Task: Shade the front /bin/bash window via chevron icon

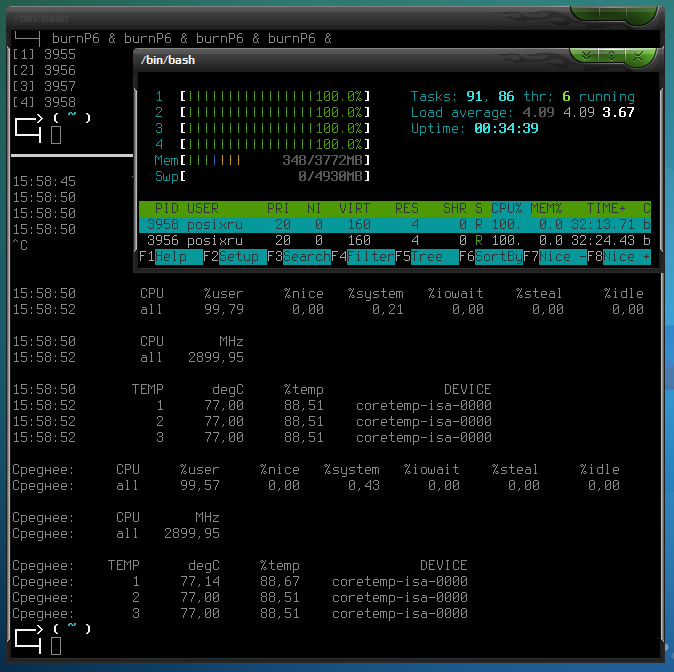Action: coord(586,55)
